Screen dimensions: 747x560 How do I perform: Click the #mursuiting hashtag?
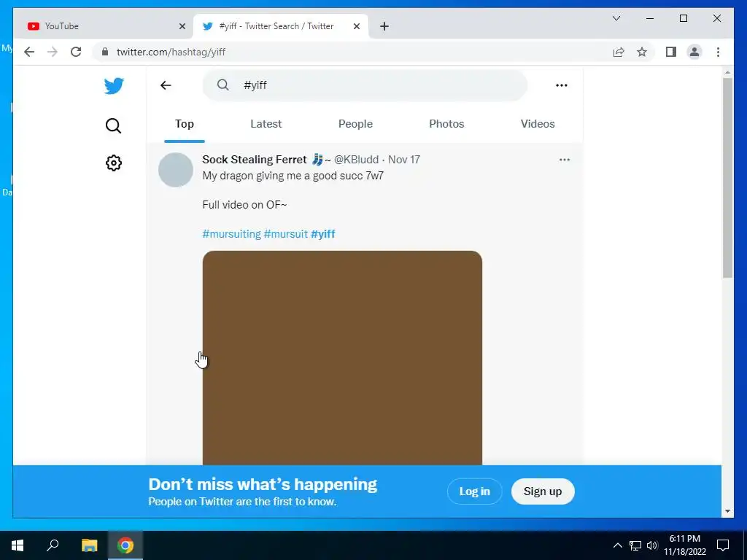pyautogui.click(x=231, y=234)
